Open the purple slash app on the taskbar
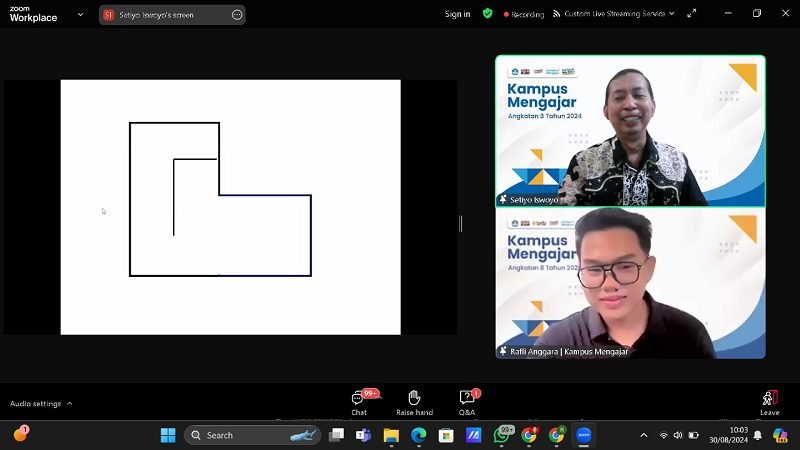Image resolution: width=800 pixels, height=450 pixels. pyautogui.click(x=473, y=435)
